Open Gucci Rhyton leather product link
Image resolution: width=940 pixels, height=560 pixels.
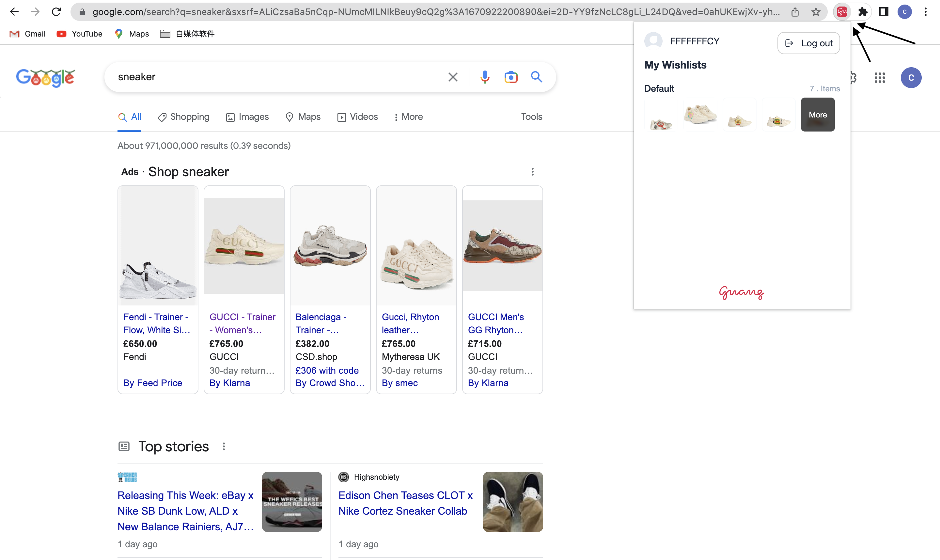(410, 323)
